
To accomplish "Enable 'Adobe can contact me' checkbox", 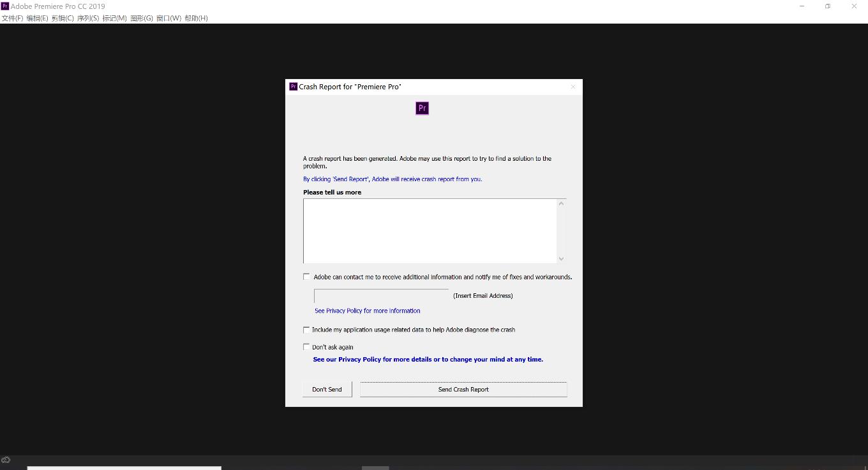I will (x=306, y=277).
